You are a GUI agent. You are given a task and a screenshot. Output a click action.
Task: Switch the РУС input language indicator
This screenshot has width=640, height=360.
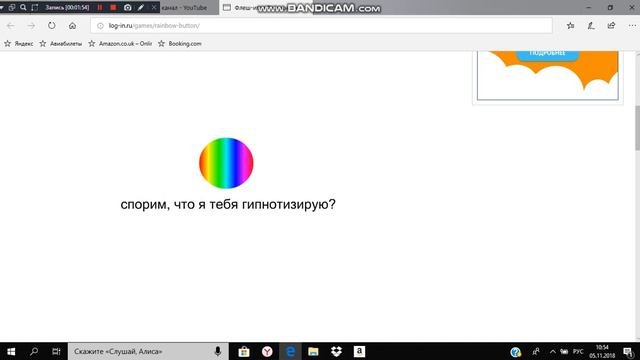(x=578, y=351)
